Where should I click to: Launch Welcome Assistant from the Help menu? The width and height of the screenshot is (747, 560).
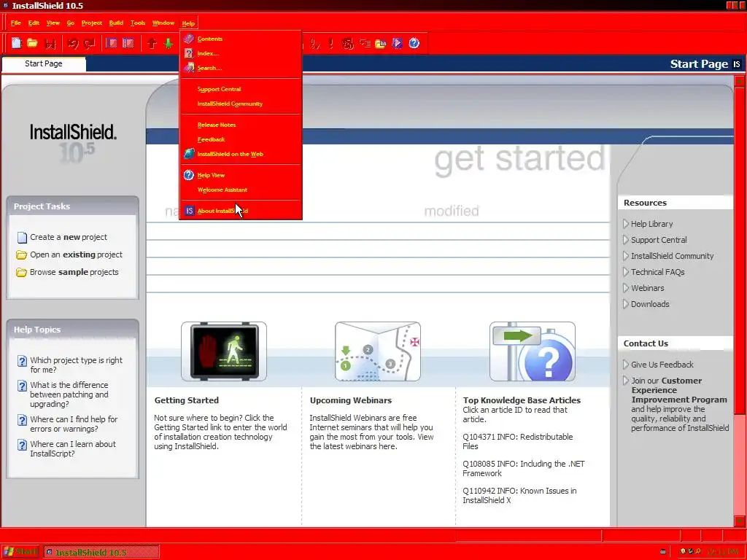point(241,190)
